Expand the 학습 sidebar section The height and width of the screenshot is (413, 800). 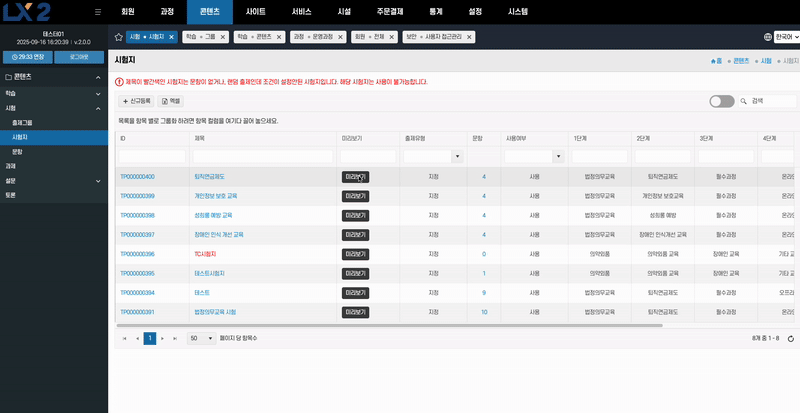(98, 92)
